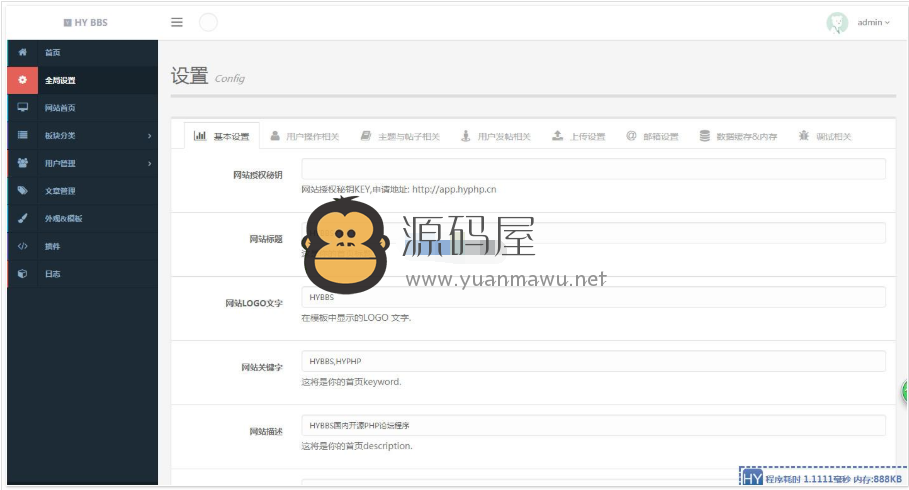Open the 调试相关 tab with bug icon

click(824, 136)
